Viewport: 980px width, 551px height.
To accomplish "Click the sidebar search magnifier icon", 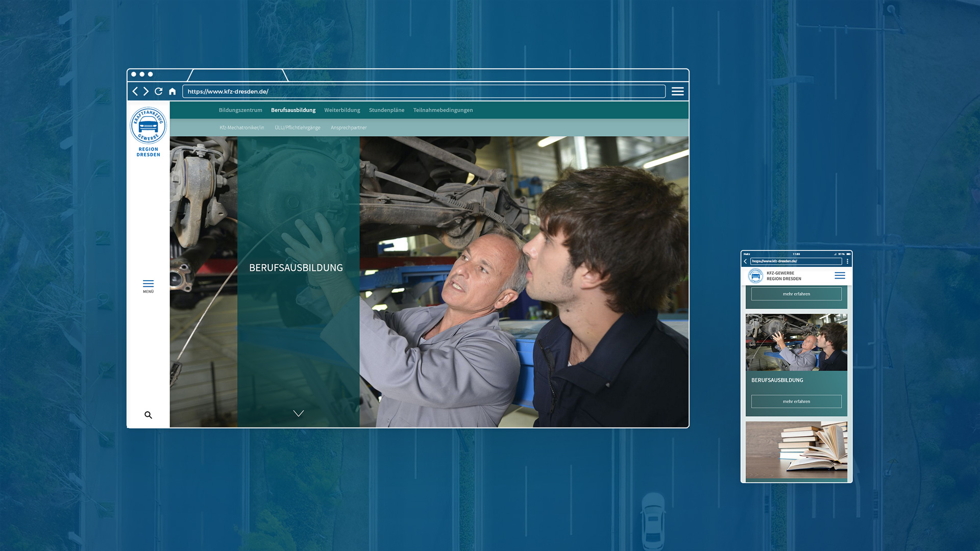I will (148, 415).
